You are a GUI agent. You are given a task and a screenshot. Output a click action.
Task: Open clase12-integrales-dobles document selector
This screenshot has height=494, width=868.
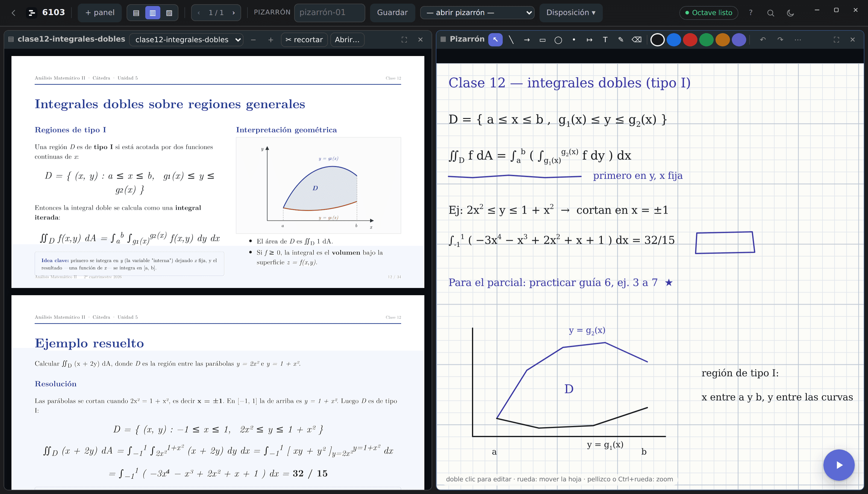pos(186,40)
